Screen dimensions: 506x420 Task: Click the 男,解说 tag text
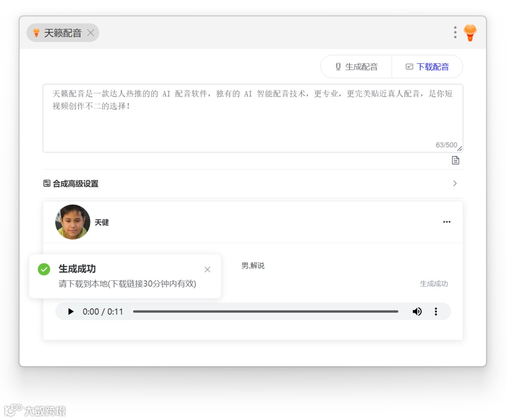(x=253, y=265)
